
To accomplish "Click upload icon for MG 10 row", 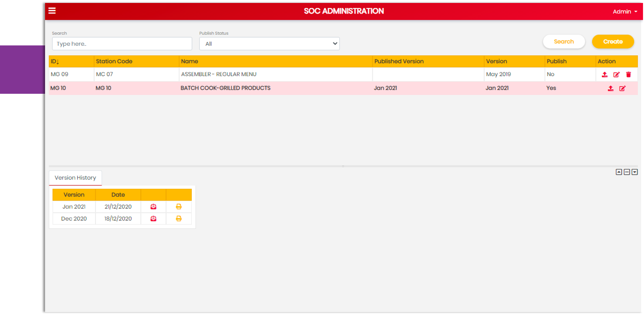I will coord(610,88).
